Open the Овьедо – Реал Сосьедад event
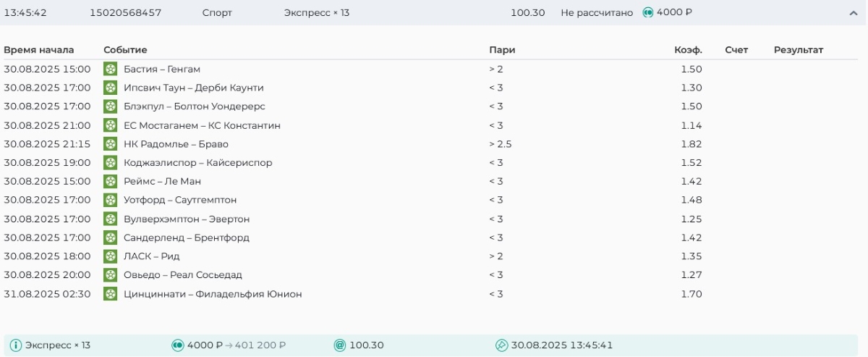This screenshot has width=868, height=357. tap(183, 275)
